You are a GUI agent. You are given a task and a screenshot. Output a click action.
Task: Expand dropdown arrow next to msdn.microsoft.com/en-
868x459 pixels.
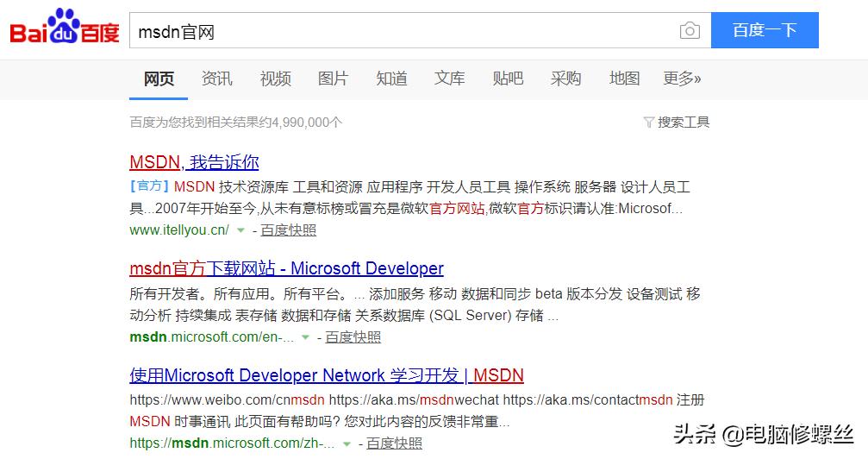[305, 337]
